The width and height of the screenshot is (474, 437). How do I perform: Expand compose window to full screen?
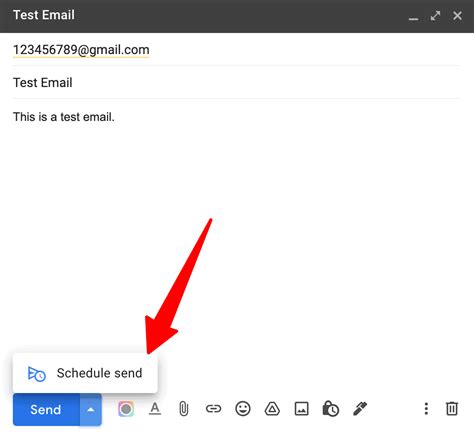(x=435, y=16)
